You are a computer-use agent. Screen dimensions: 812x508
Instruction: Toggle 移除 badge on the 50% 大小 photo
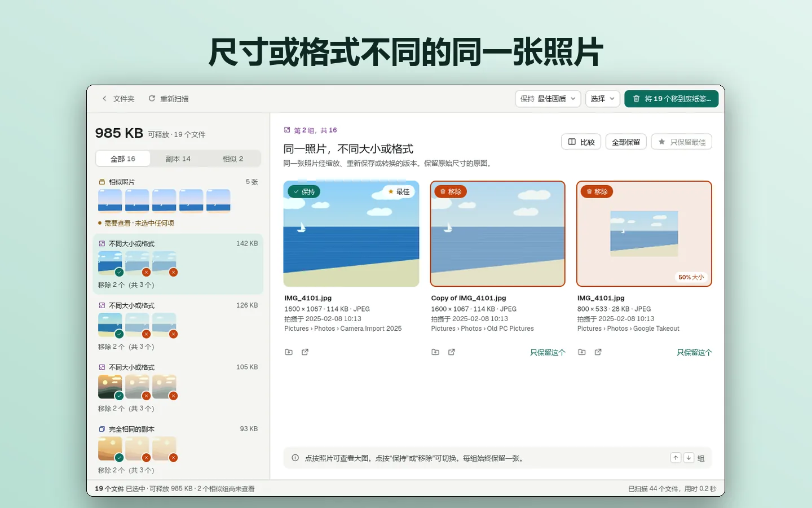click(597, 192)
